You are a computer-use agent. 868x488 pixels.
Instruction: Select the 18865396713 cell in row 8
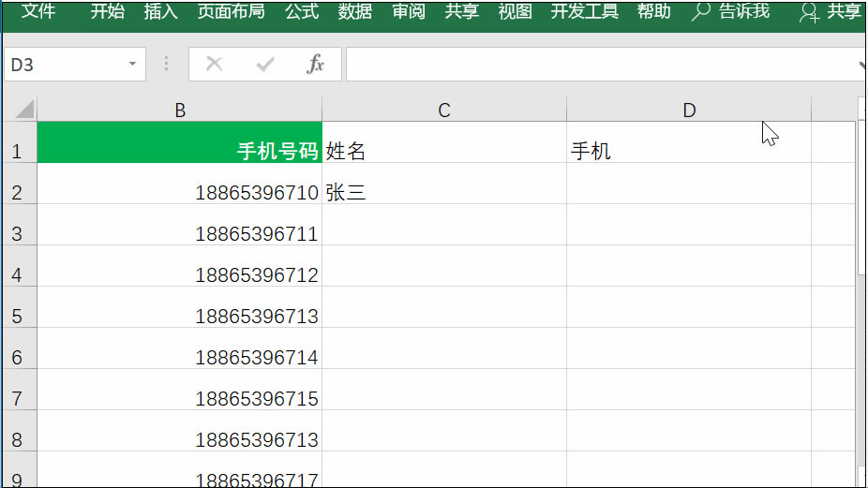click(179, 431)
